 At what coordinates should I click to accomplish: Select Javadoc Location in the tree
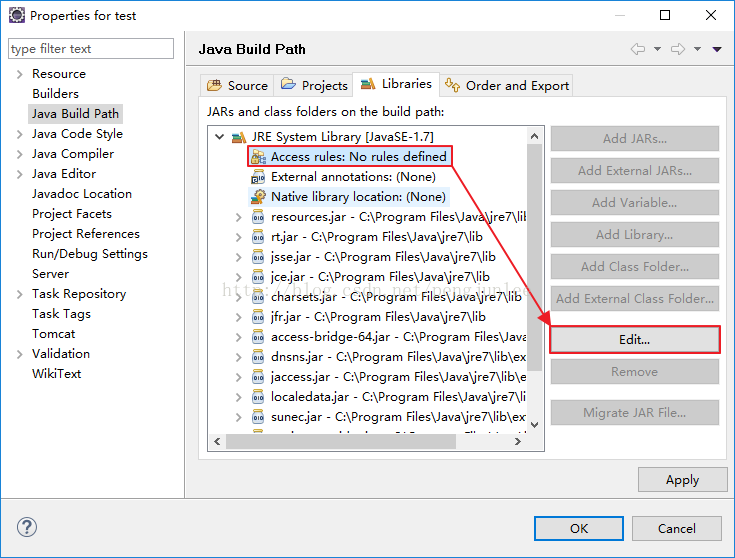(82, 194)
